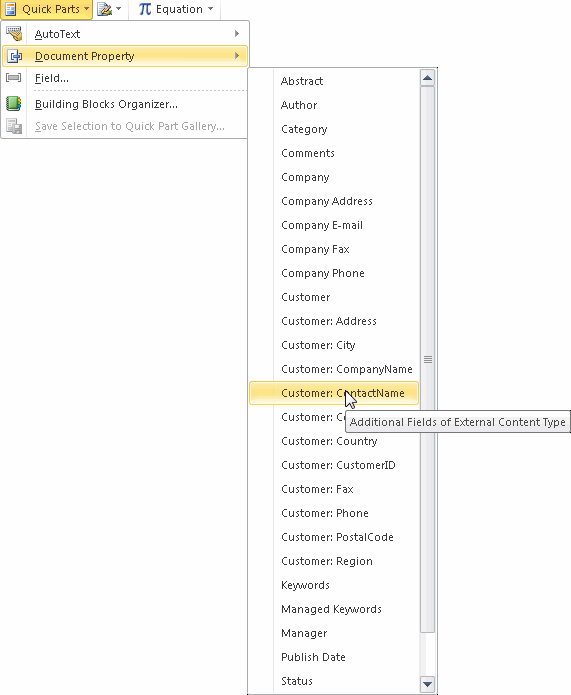Open Building Blocks Organizer...
571x695 pixels.
pyautogui.click(x=125, y=104)
